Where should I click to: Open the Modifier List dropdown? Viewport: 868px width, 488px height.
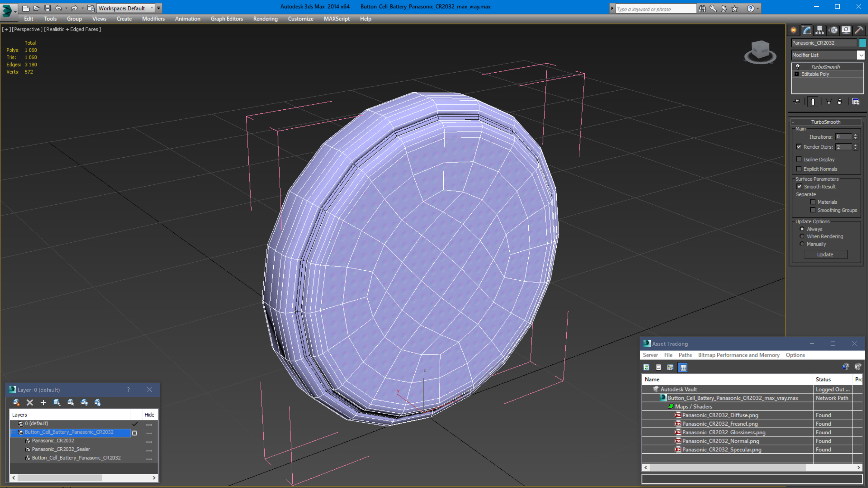[828, 55]
